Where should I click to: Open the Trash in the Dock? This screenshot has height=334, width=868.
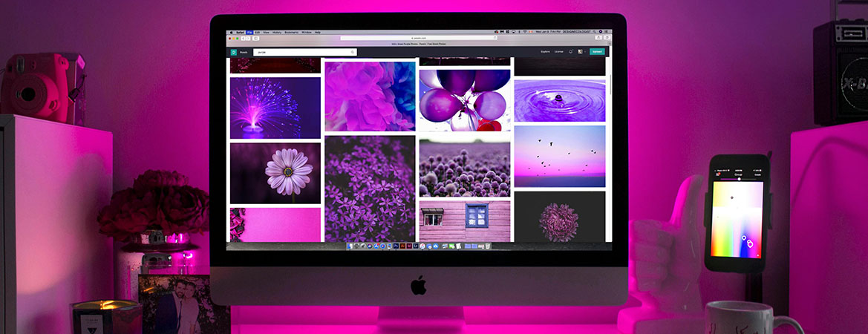(488, 246)
